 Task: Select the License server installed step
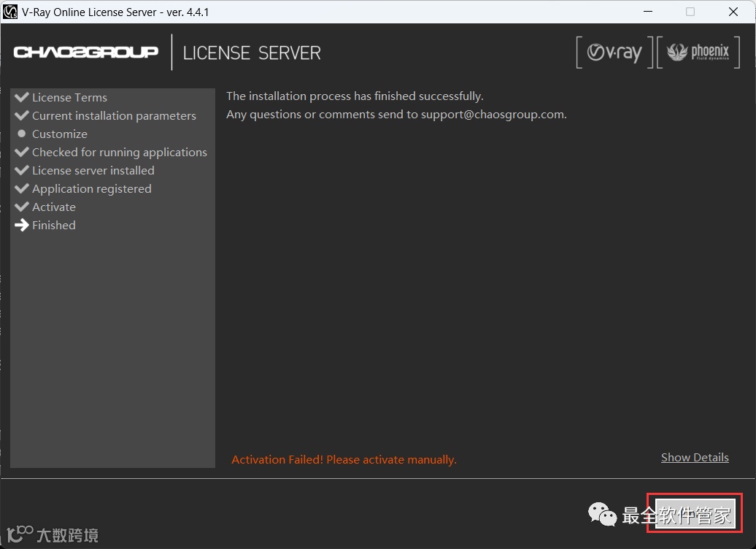point(85,171)
